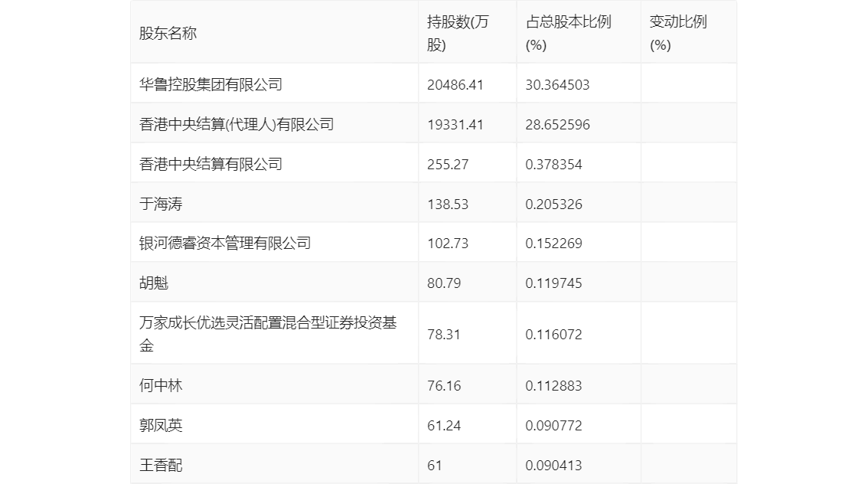Click percentage 0.119745
This screenshot has height=484, width=868.
[x=553, y=283]
